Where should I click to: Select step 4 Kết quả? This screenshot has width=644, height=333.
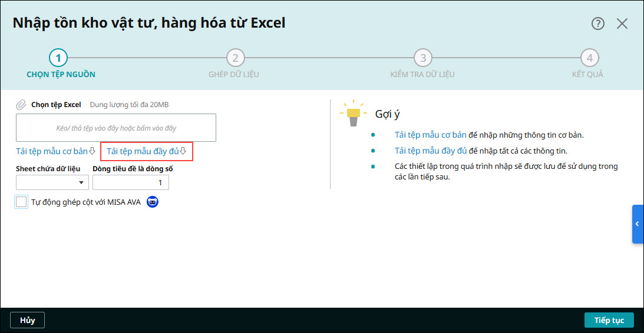tap(590, 58)
